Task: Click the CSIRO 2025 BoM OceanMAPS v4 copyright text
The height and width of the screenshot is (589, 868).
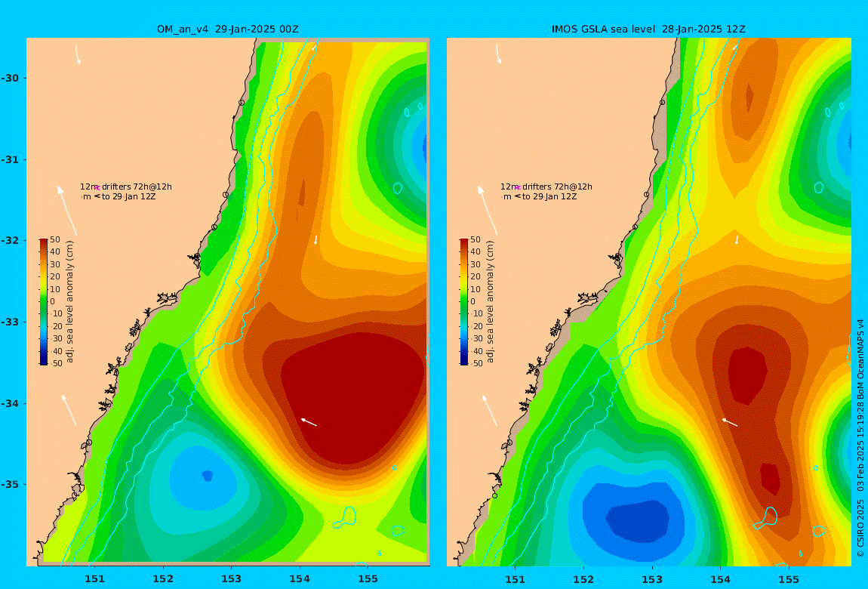Action: tap(860, 438)
